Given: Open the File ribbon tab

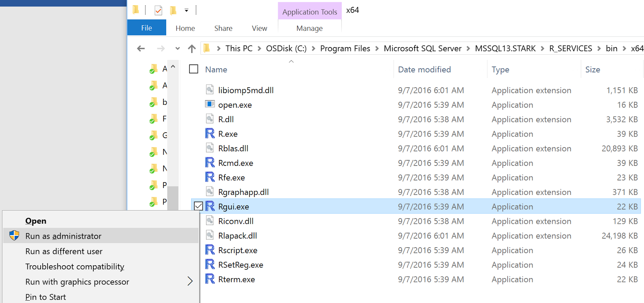Looking at the screenshot, I should pos(147,28).
